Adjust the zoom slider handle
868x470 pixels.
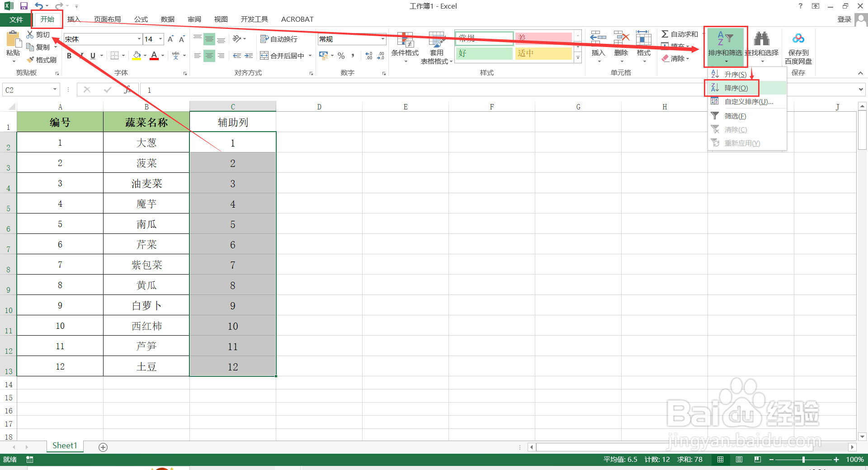tap(803, 459)
